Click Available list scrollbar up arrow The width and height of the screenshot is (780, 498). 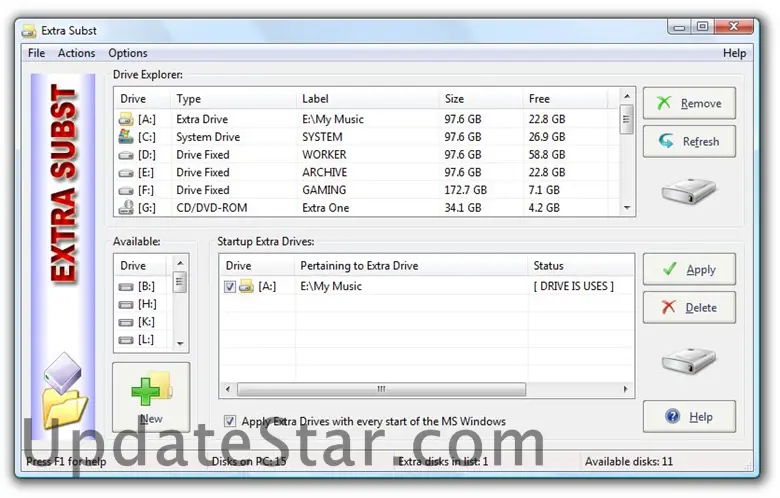tap(180, 263)
